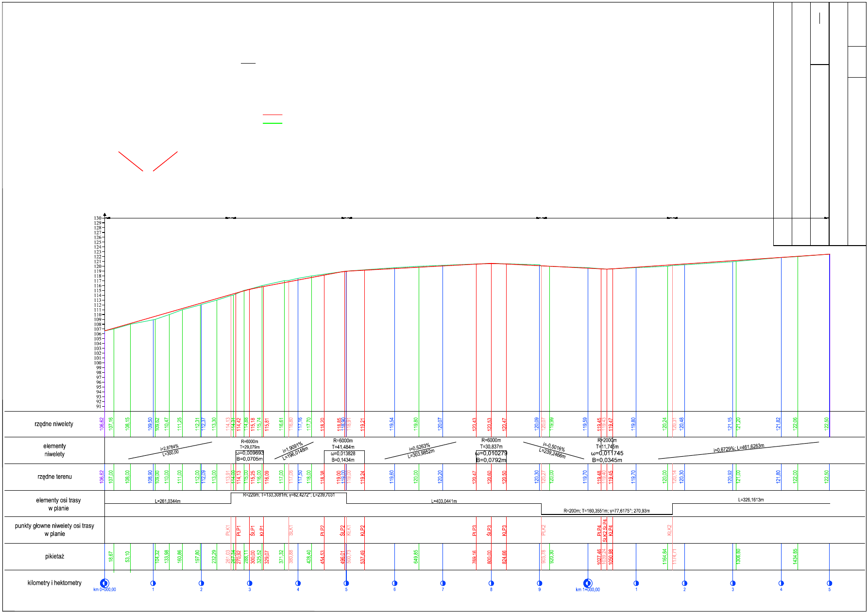
Task: Click the grade-line elevation value 122,06
Action: [795, 424]
